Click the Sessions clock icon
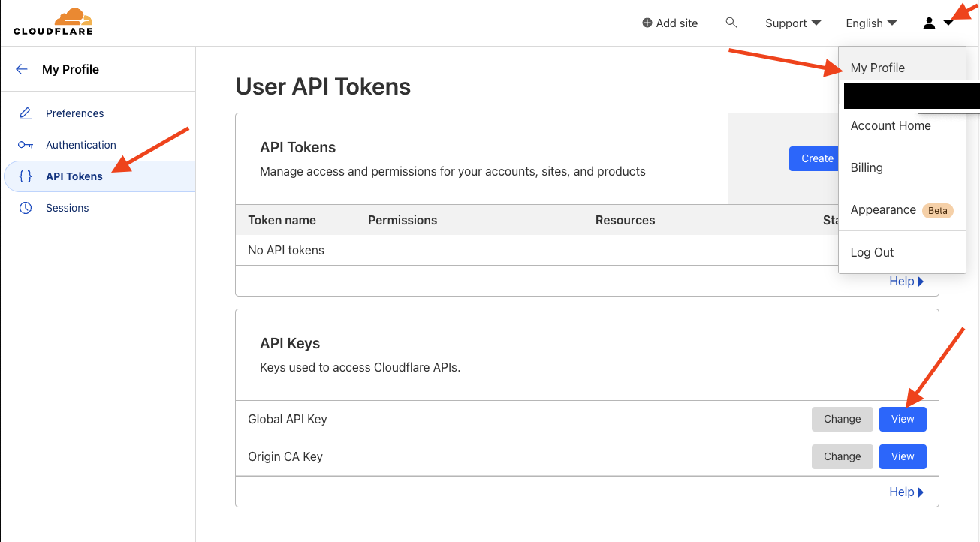The width and height of the screenshot is (980, 542). click(x=26, y=208)
